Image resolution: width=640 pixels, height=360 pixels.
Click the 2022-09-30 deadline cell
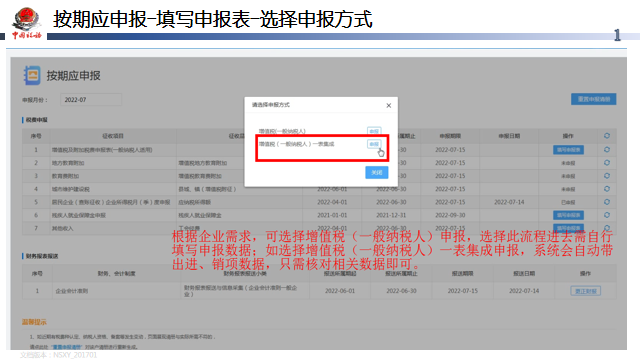(450, 215)
